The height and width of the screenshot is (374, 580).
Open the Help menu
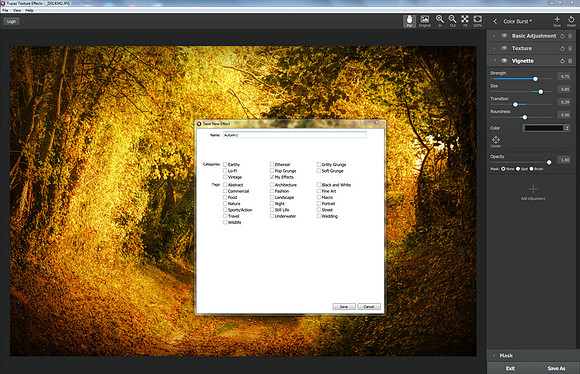(x=30, y=10)
